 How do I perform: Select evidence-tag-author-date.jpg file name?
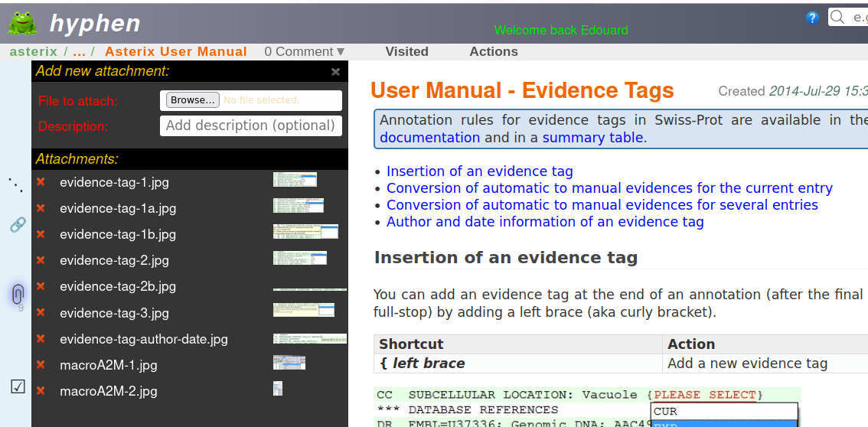[144, 339]
